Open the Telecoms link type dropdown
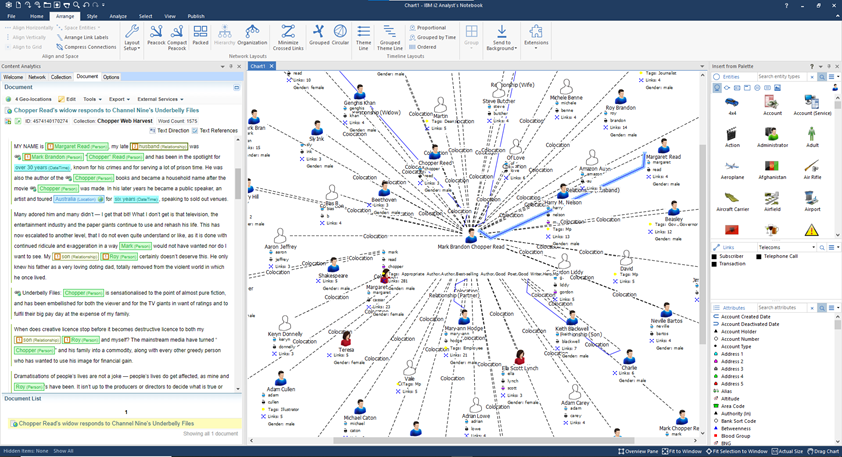Screen dimensions: 842x457 (x=785, y=247)
